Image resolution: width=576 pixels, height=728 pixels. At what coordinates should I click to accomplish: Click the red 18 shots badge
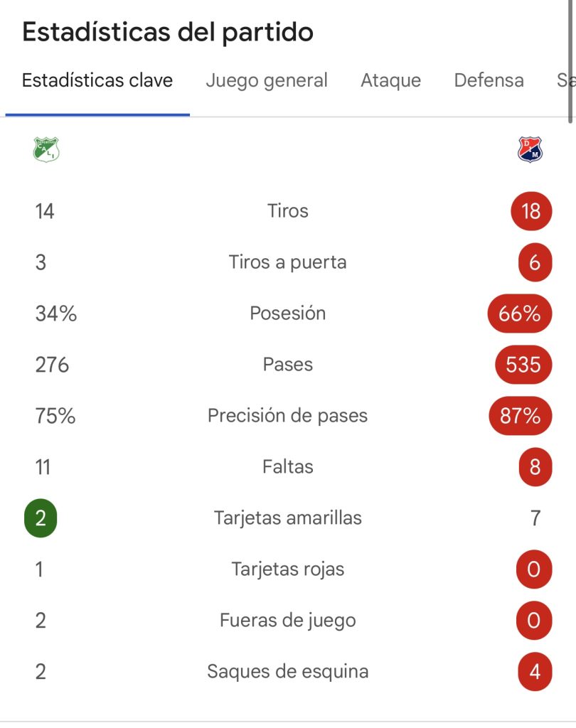pos(530,211)
